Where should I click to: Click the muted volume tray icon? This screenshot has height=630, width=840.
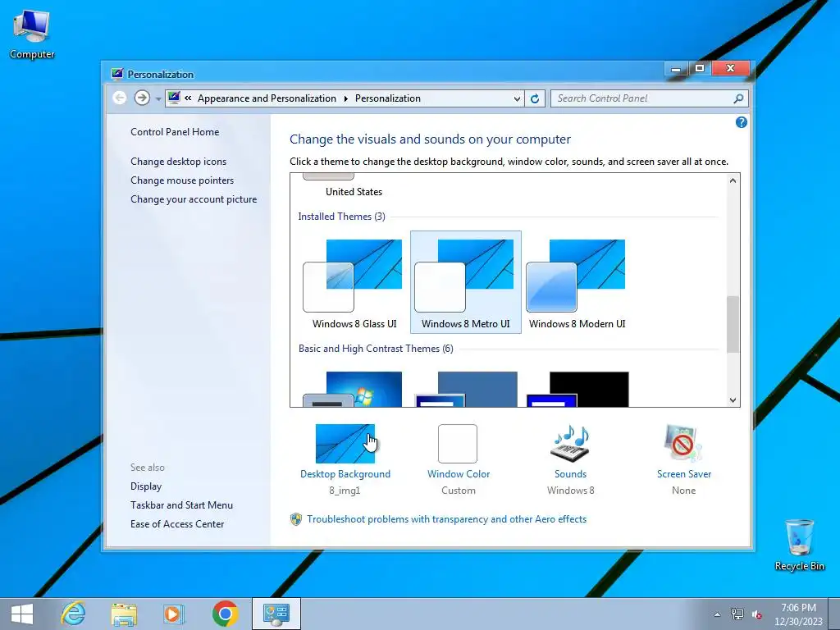(757, 614)
